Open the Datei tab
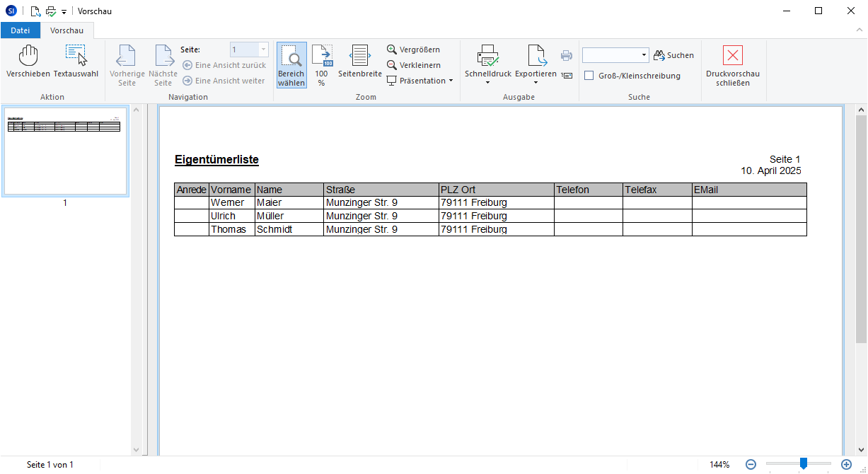 coord(21,30)
